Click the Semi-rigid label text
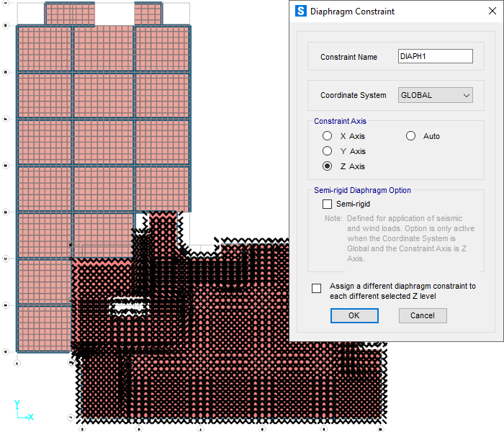504x432 pixels. click(354, 204)
